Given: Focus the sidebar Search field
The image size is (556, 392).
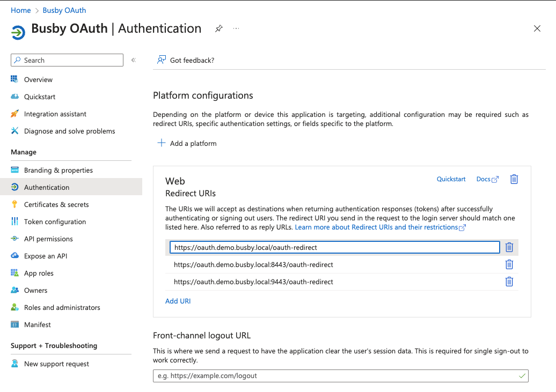Looking at the screenshot, I should 67,60.
